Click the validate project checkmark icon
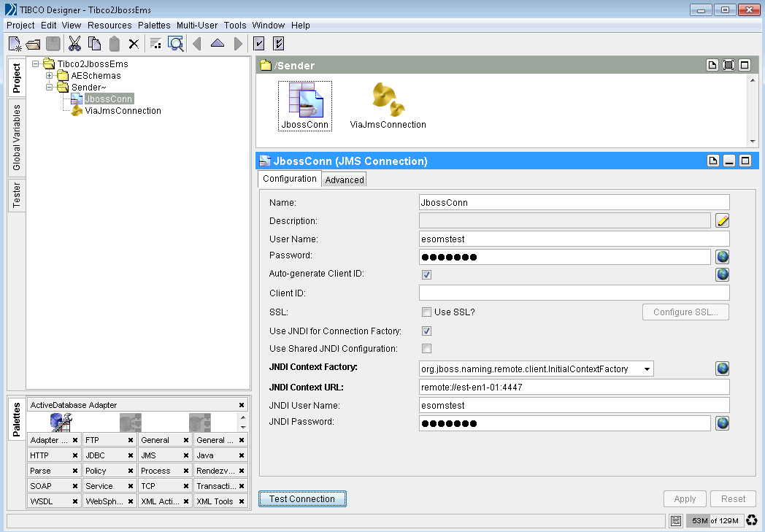The width and height of the screenshot is (765, 532). 259,44
